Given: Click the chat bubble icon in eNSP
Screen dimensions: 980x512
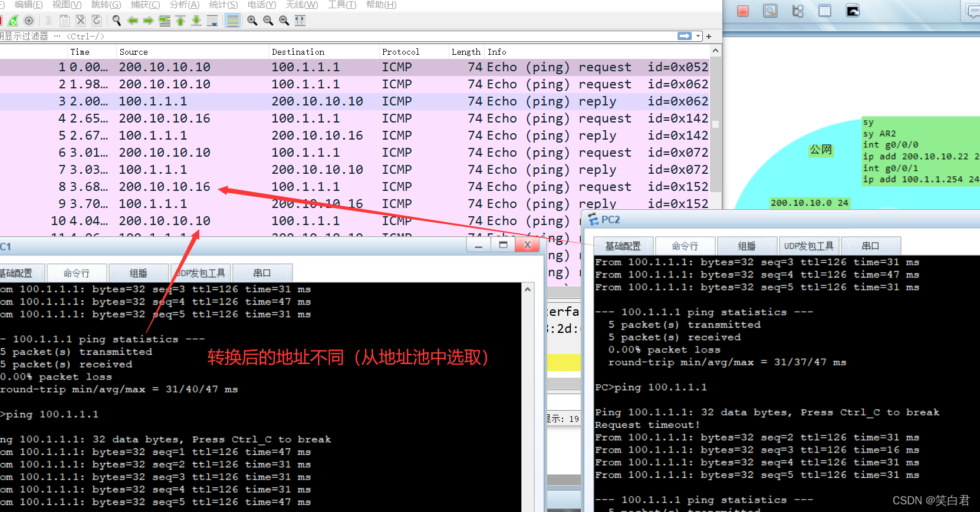Looking at the screenshot, I should [x=973, y=11].
